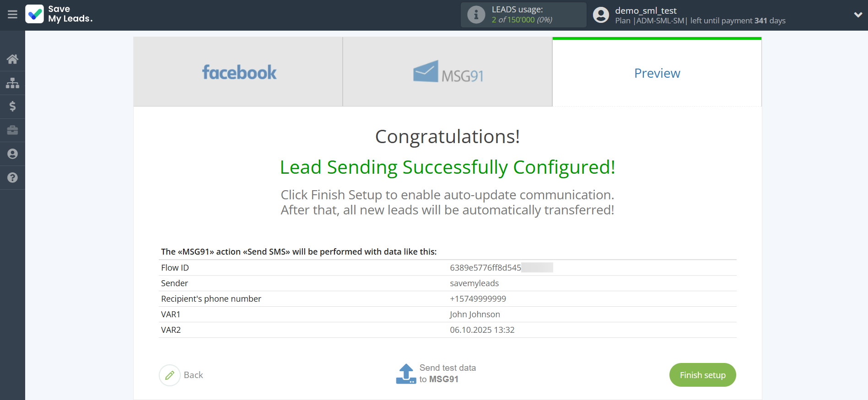Click the info icon beside LEADS usage
Image resolution: width=868 pixels, height=400 pixels.
tap(476, 14)
